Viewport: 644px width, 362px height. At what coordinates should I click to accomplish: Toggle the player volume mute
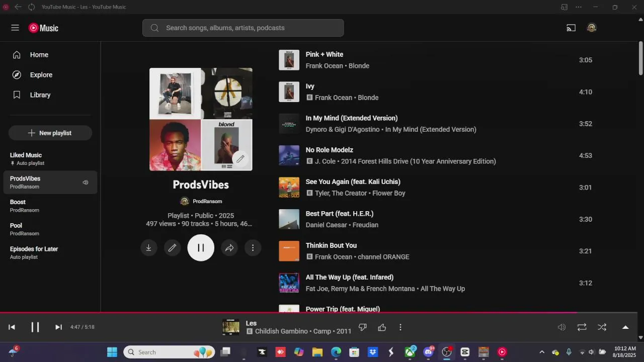tap(561, 327)
